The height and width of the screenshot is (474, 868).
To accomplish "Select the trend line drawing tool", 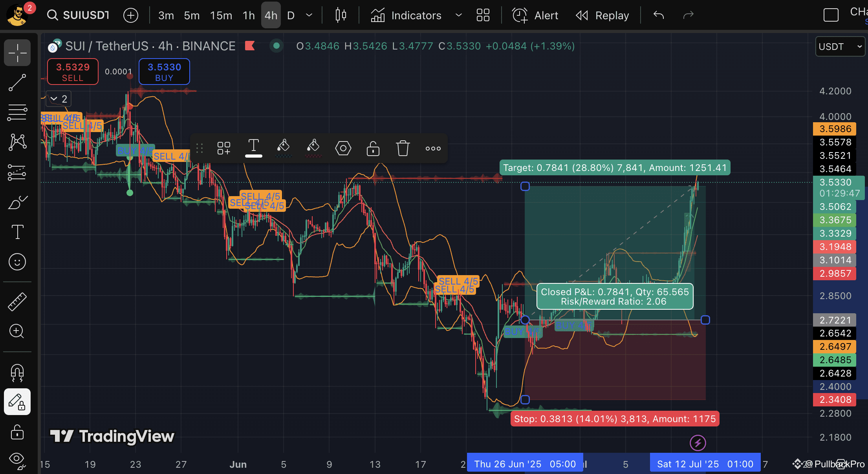I will pyautogui.click(x=17, y=83).
